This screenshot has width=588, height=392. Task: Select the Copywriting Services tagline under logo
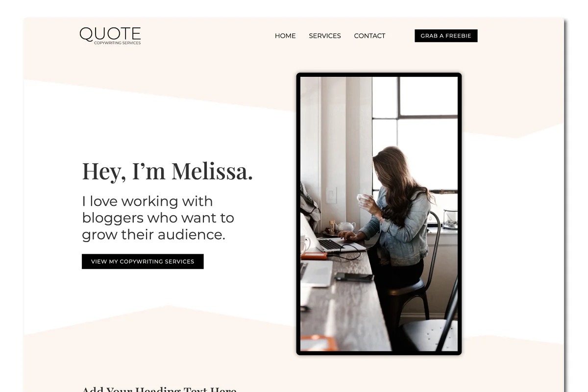pyautogui.click(x=118, y=43)
